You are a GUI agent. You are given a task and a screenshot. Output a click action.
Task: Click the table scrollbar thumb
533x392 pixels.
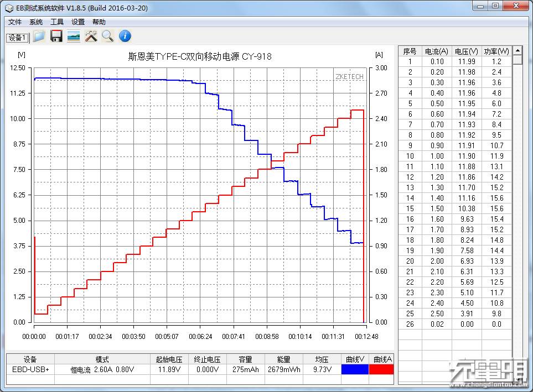pyautogui.click(x=518, y=60)
